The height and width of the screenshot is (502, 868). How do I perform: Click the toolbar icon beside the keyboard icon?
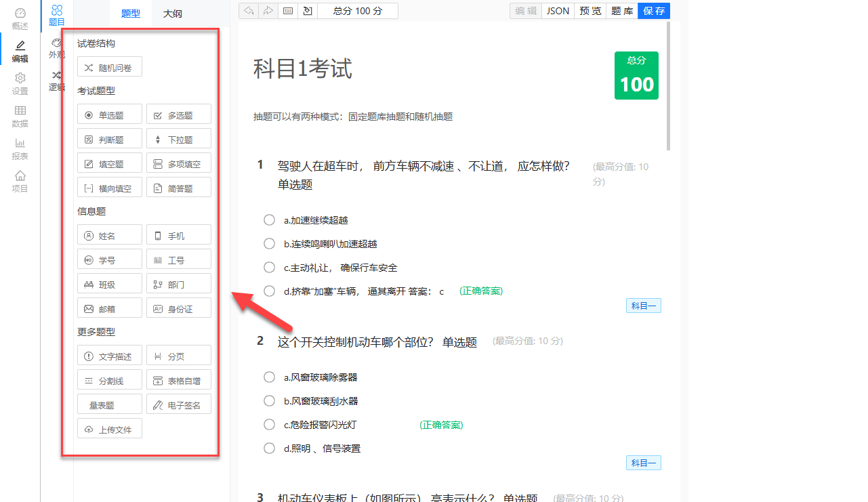point(308,11)
